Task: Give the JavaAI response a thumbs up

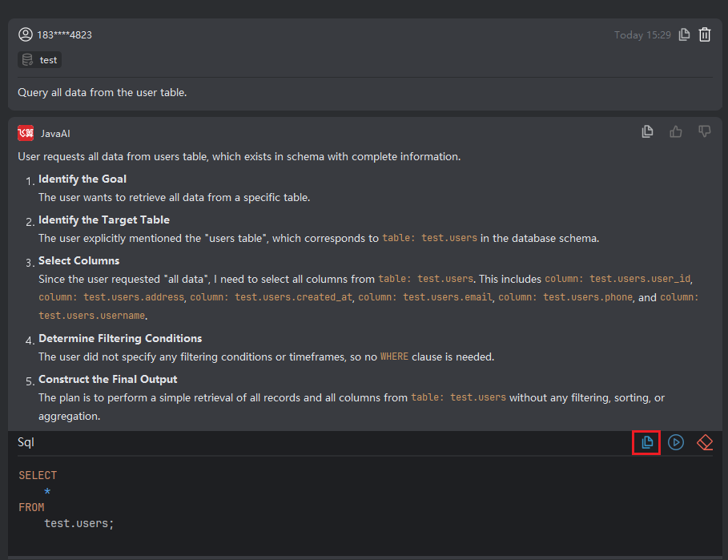Action: [676, 131]
